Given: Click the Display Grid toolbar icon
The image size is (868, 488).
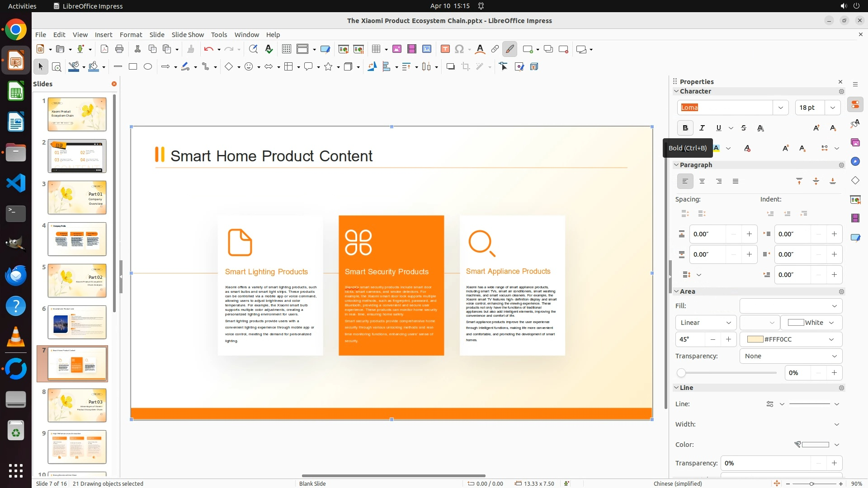Looking at the screenshot, I should [287, 49].
